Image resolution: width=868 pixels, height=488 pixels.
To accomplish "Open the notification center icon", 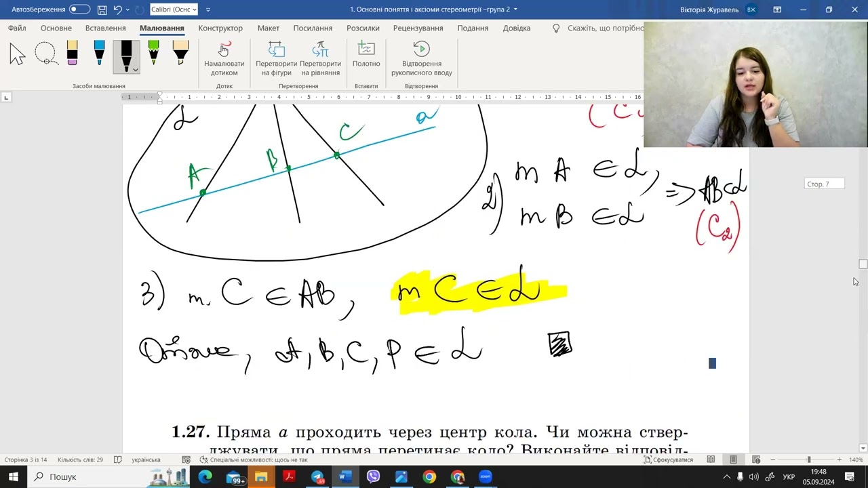I will (853, 476).
